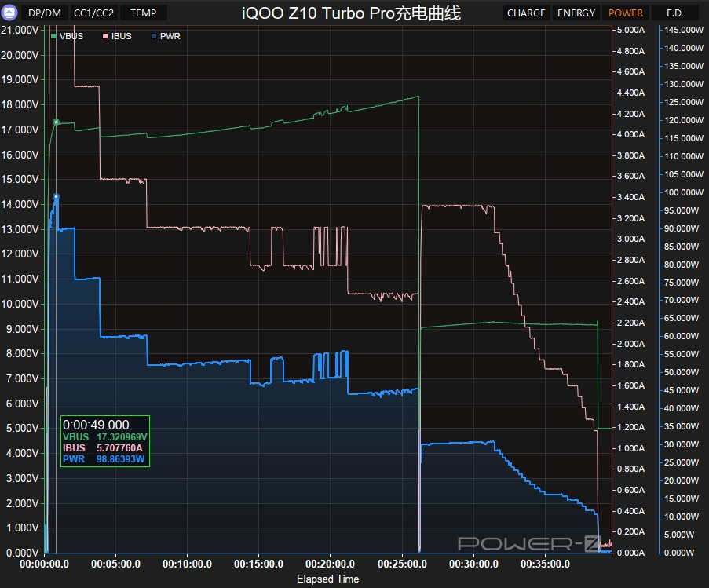This screenshot has width=709, height=588.
Task: Click the 60.000W power axis label
Action: [682, 336]
